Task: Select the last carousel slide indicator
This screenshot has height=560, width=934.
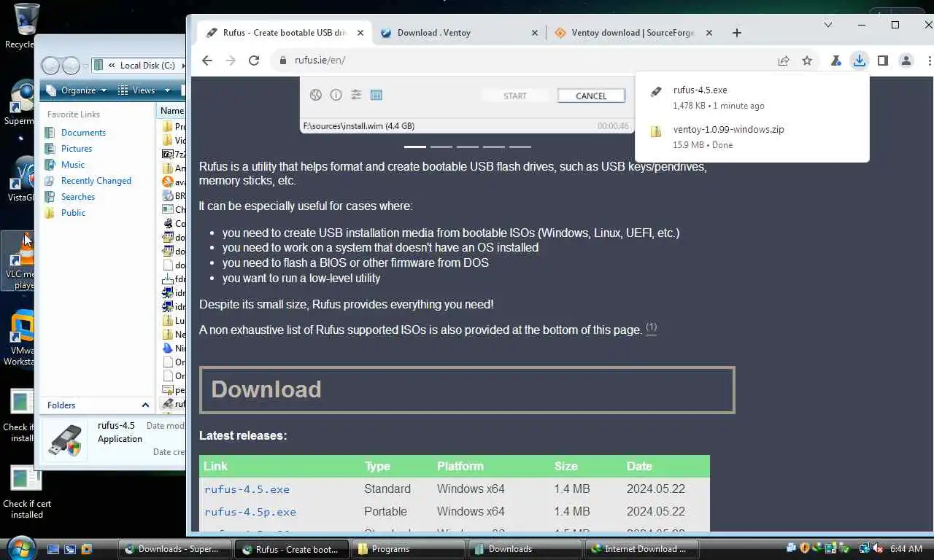Action: (520, 147)
